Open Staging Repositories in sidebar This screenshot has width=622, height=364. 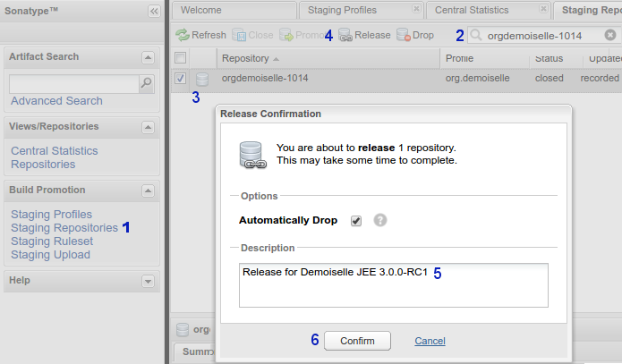point(64,228)
